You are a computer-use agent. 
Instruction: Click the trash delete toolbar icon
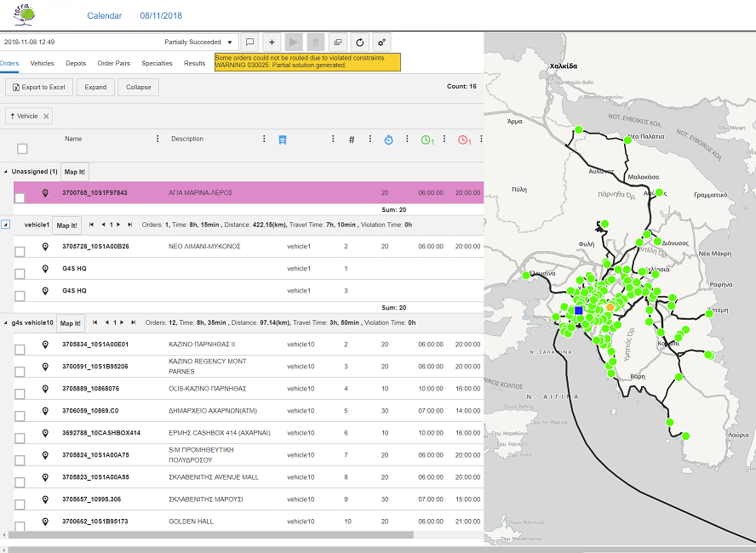click(x=316, y=43)
